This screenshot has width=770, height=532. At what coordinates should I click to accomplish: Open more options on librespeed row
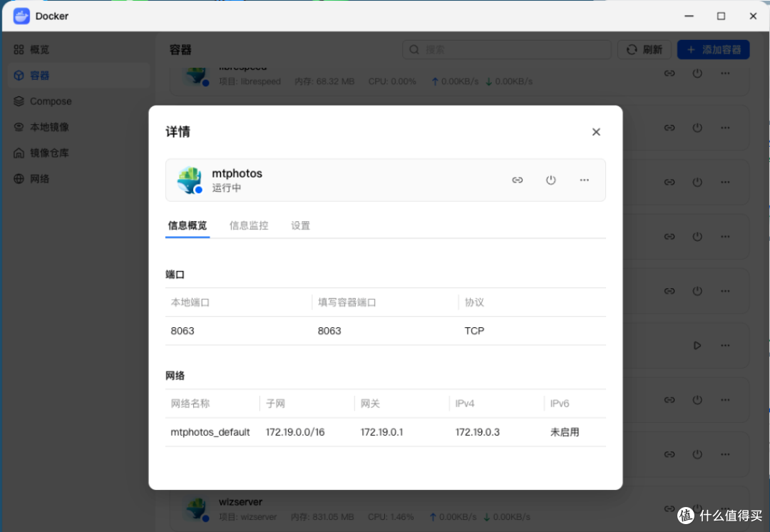tap(725, 73)
